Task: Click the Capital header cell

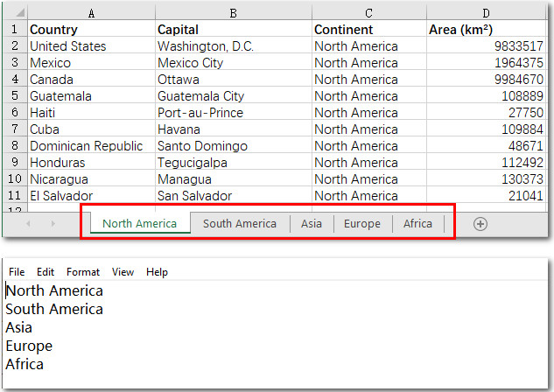Action: (233, 29)
